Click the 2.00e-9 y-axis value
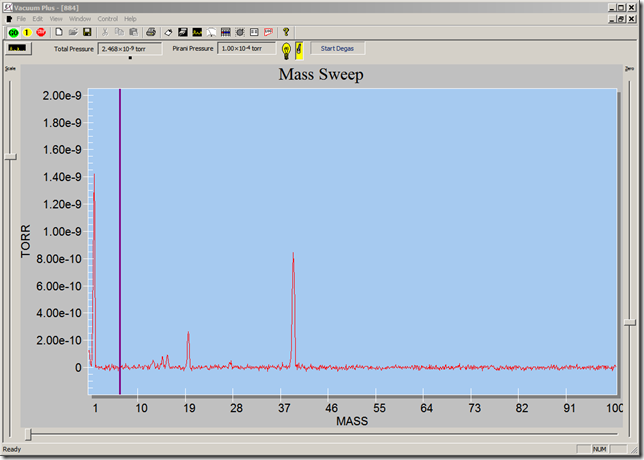 click(x=62, y=96)
